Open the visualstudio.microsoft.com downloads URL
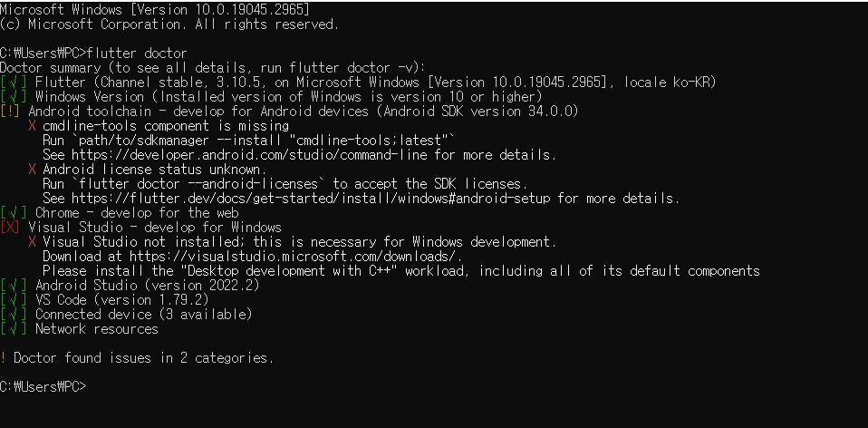 [295, 257]
